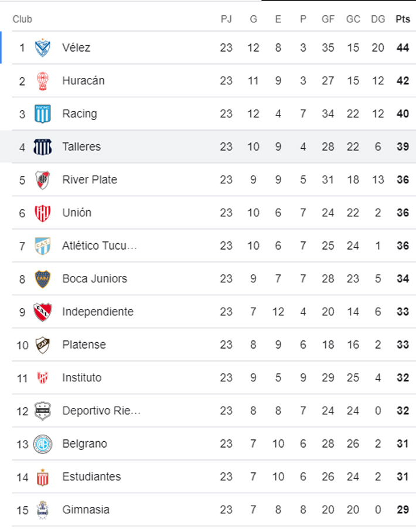Click the Pts column header
Viewport: 416px width, 532px height.
point(403,19)
